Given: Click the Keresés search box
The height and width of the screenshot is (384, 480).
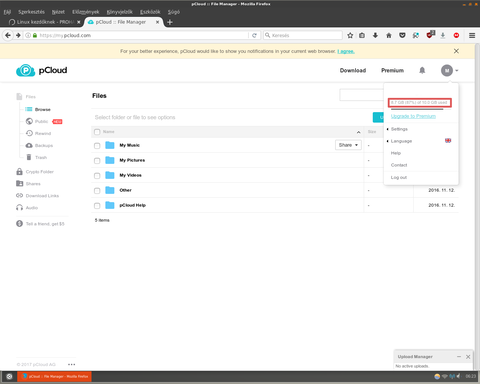Looking at the screenshot, I should (303, 35).
